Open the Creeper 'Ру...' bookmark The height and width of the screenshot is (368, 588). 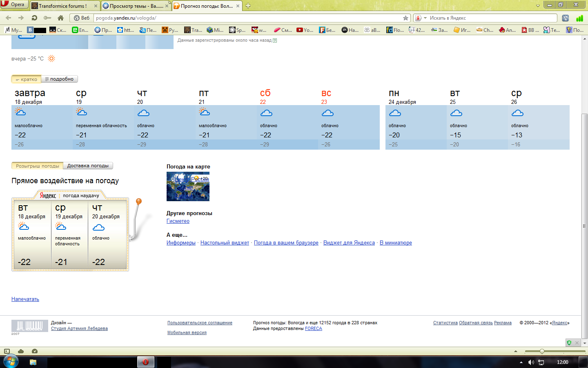pos(170,30)
